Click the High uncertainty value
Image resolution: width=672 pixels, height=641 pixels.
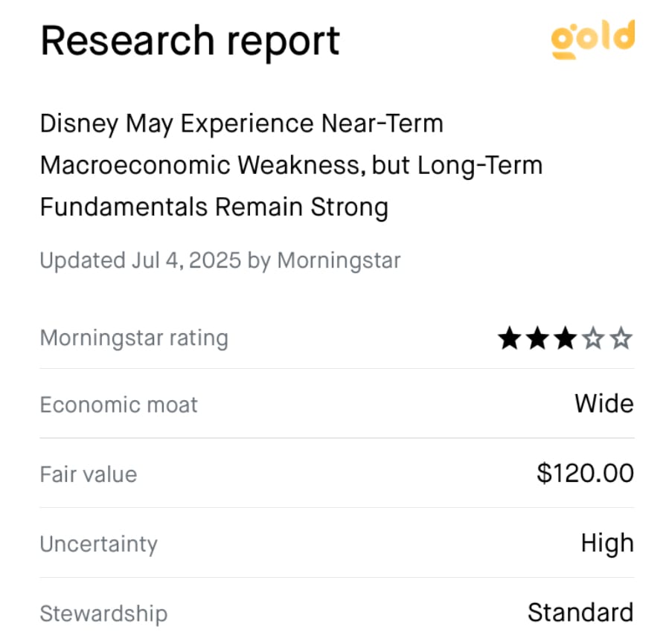point(608,544)
